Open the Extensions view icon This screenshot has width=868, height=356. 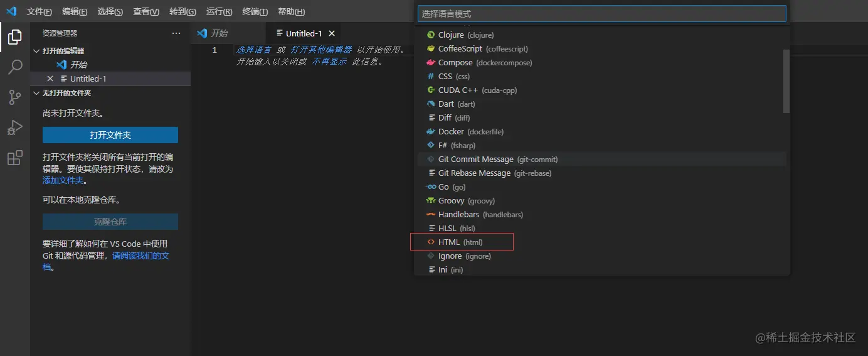point(14,158)
